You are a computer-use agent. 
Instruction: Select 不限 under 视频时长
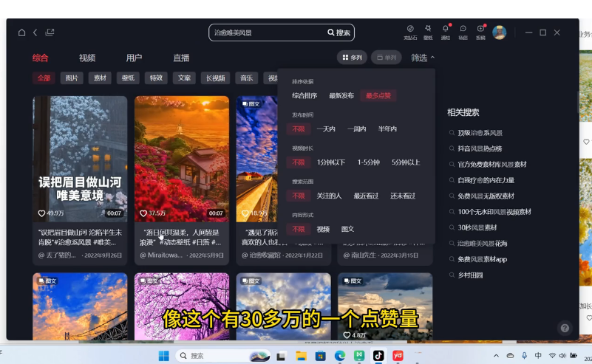tap(299, 162)
